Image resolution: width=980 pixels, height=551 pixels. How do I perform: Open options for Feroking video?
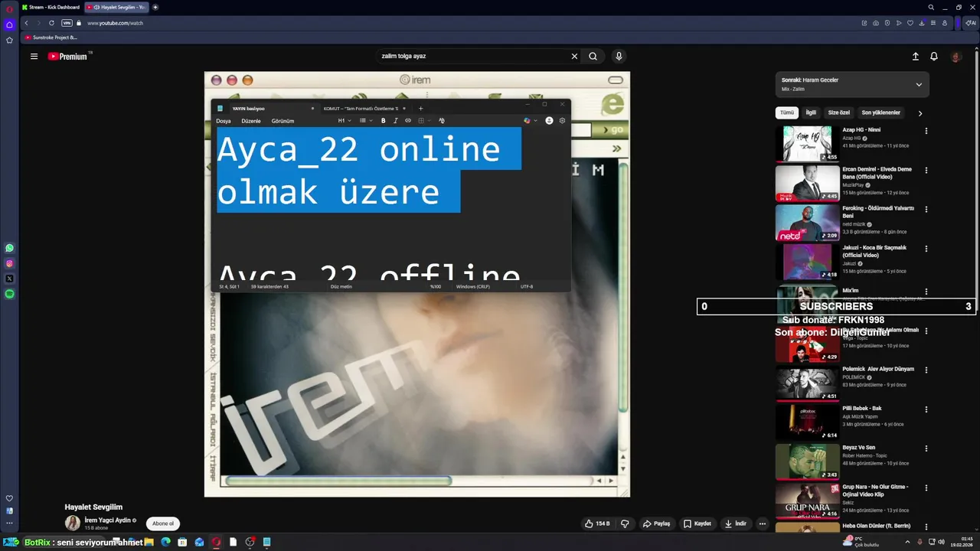pos(926,210)
